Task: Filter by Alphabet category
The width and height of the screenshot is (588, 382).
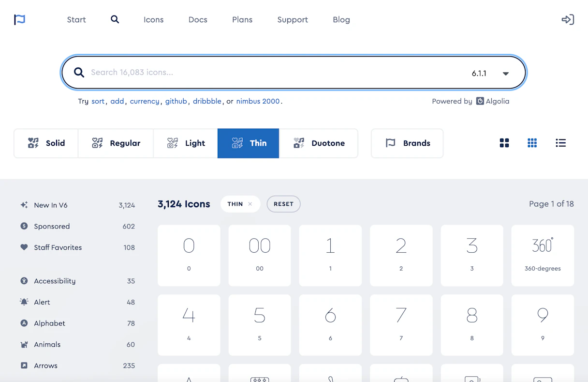Action: click(77, 323)
